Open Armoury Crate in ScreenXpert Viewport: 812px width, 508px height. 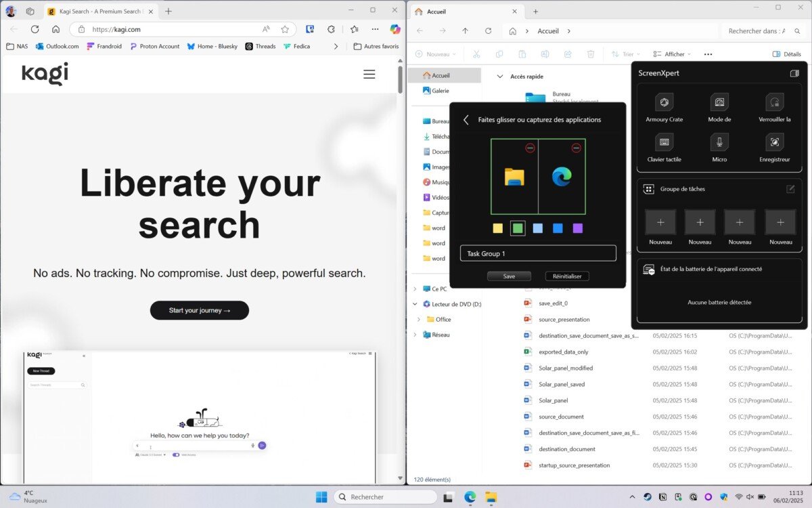664,103
